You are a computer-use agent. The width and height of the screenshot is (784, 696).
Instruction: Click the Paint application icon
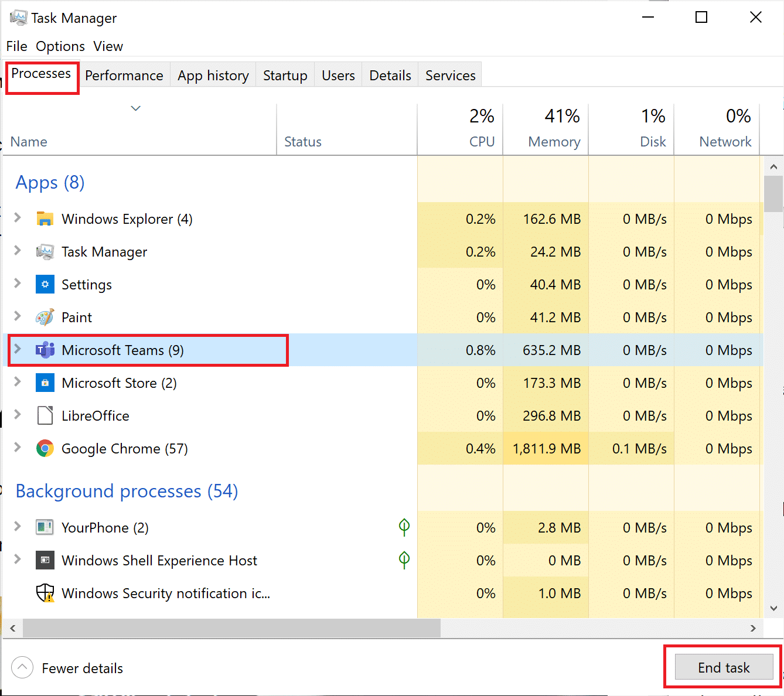[x=45, y=317]
